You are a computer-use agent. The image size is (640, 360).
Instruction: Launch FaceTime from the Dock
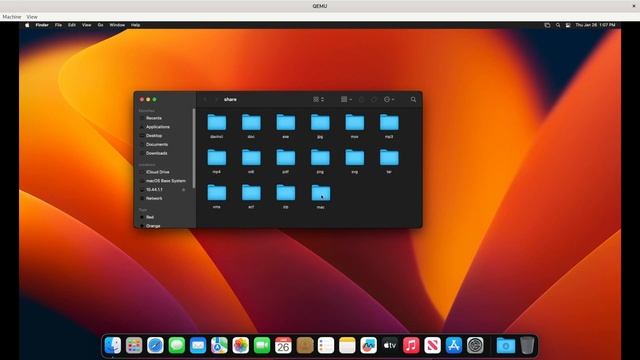coord(262,345)
